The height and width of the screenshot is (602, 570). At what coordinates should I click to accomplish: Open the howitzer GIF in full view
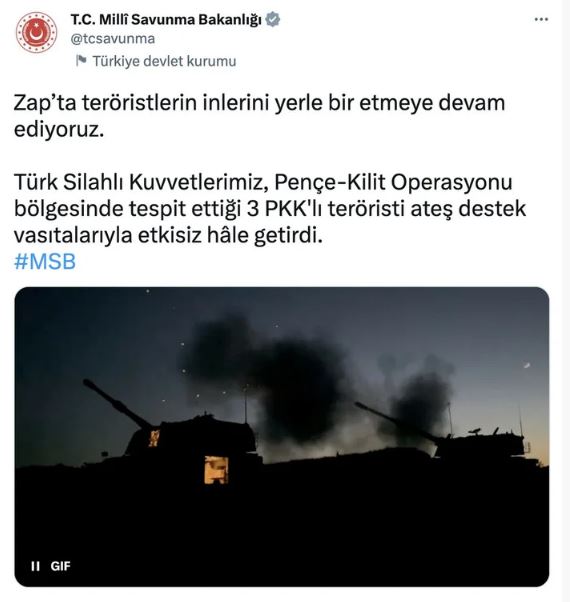coord(282,437)
